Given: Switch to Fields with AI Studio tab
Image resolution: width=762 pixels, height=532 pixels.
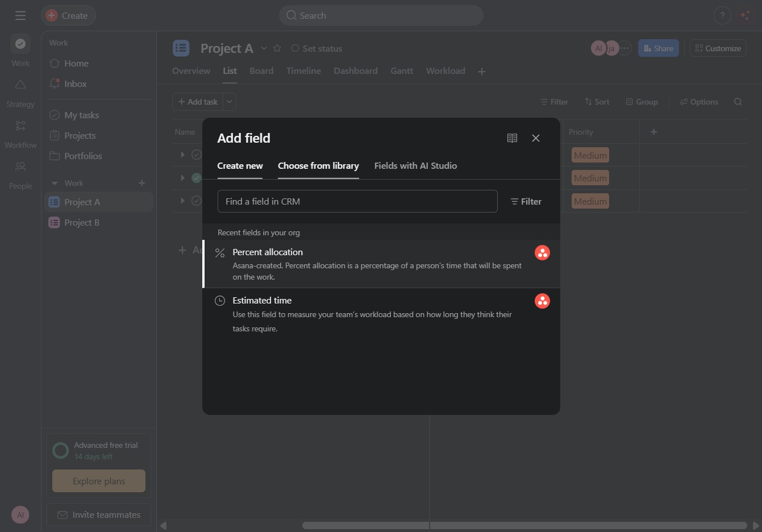Looking at the screenshot, I should tap(415, 166).
